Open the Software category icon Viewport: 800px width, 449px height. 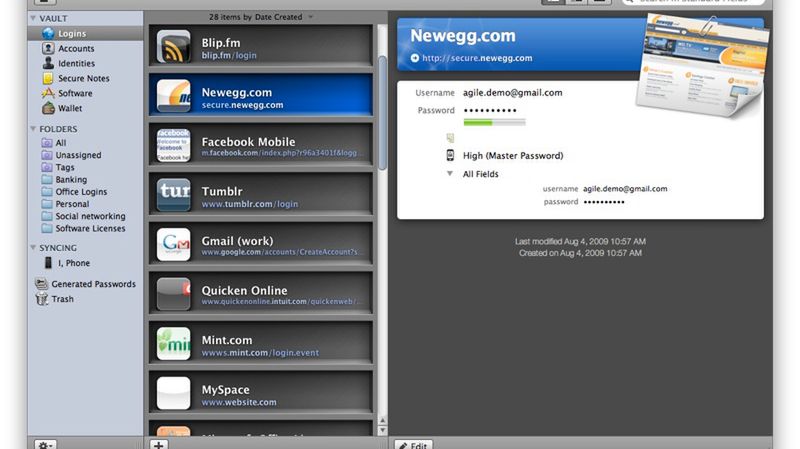pos(48,93)
